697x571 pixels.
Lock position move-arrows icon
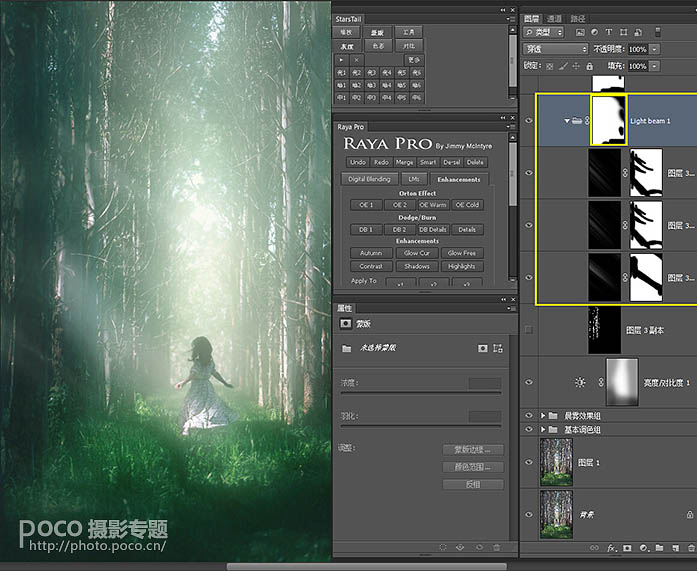coord(576,66)
